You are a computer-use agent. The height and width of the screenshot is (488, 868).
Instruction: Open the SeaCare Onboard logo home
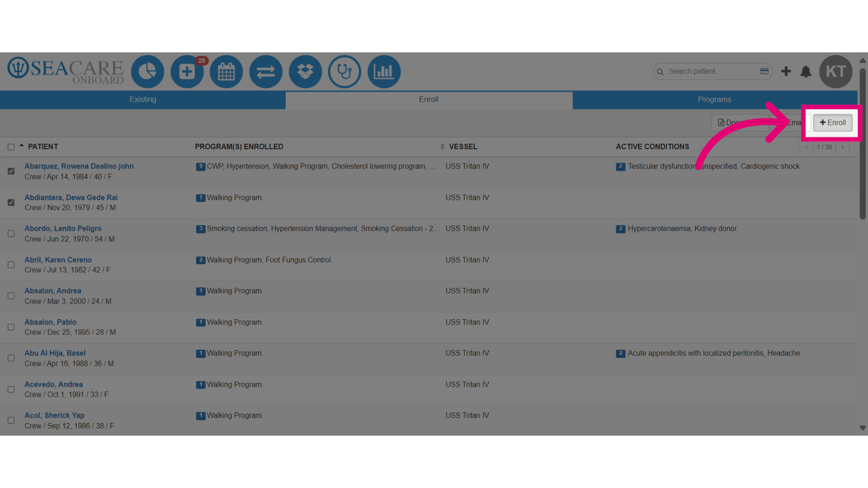pos(66,71)
